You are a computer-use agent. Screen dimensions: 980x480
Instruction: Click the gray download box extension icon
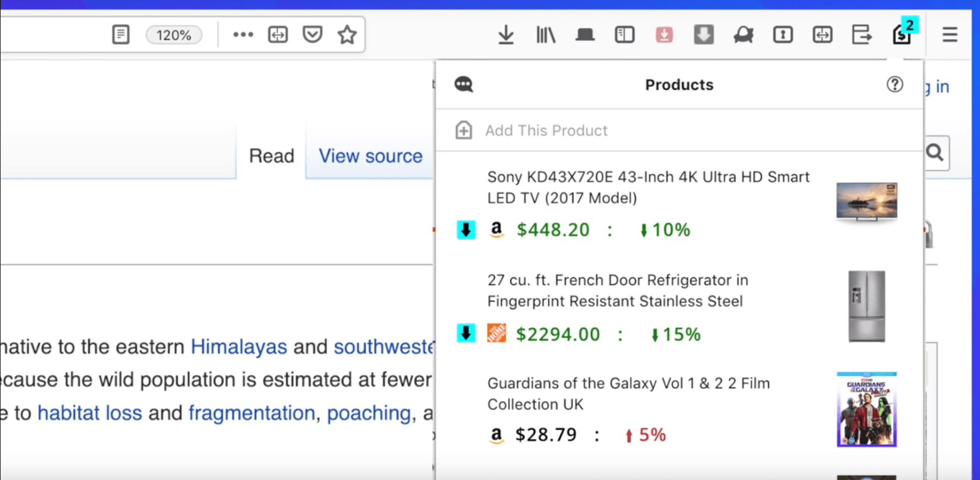point(704,35)
